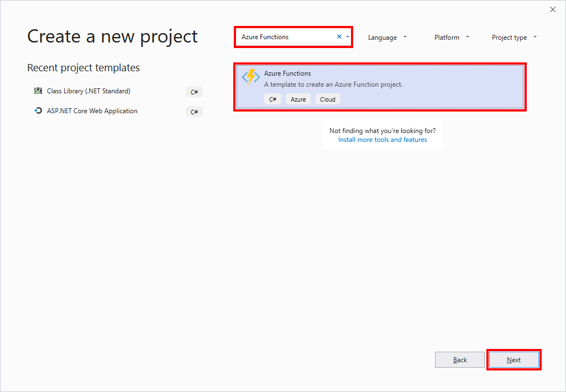Clear the search box with the X icon
The image size is (566, 392).
[x=339, y=36]
